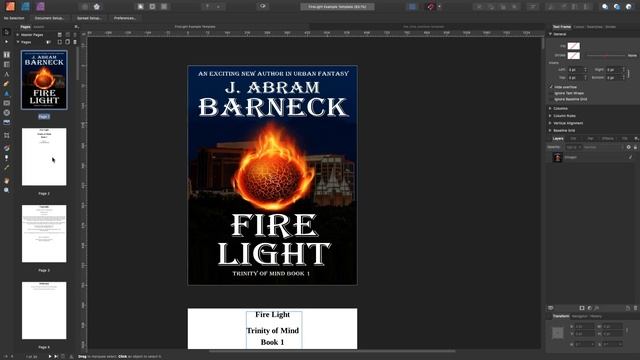This screenshot has height=360, width=640.
Task: Collapse the General section
Action: [x=550, y=34]
